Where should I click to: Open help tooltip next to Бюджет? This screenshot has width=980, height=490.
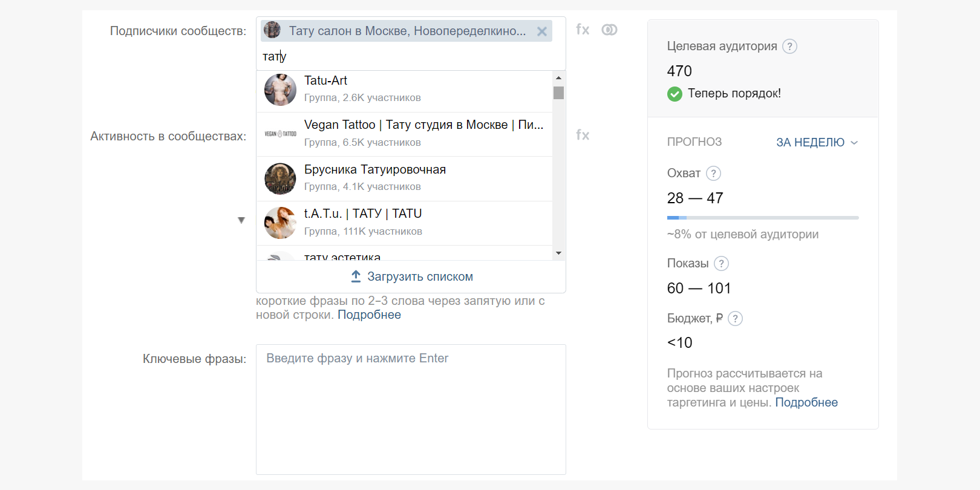(735, 319)
